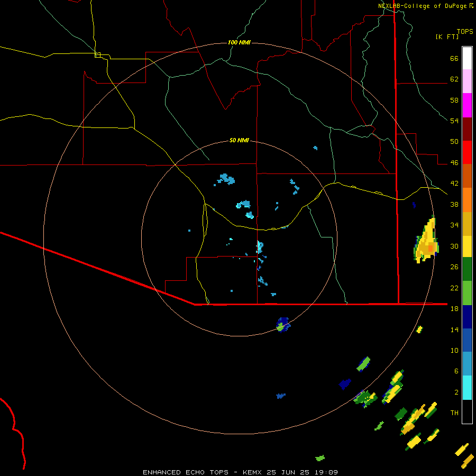Click the dark orange 42-46 kft legend swatch
476x476 pixels.
click(x=467, y=176)
